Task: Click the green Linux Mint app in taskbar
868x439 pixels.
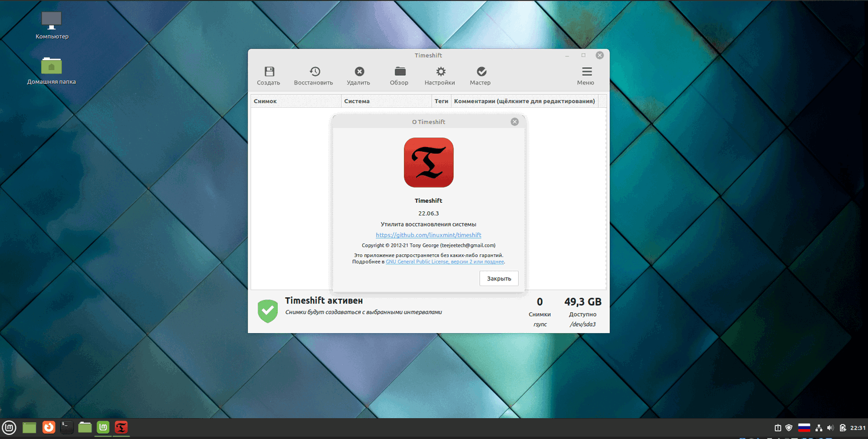Action: [103, 428]
